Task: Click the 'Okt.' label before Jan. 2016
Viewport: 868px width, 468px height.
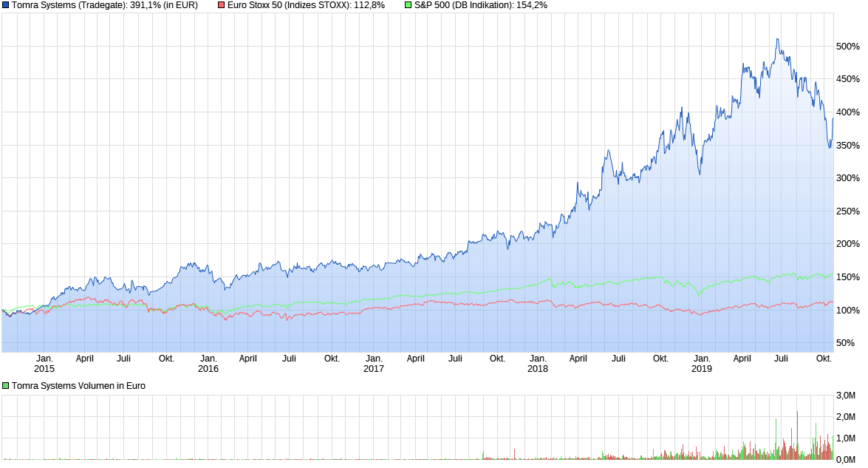Action: (167, 359)
